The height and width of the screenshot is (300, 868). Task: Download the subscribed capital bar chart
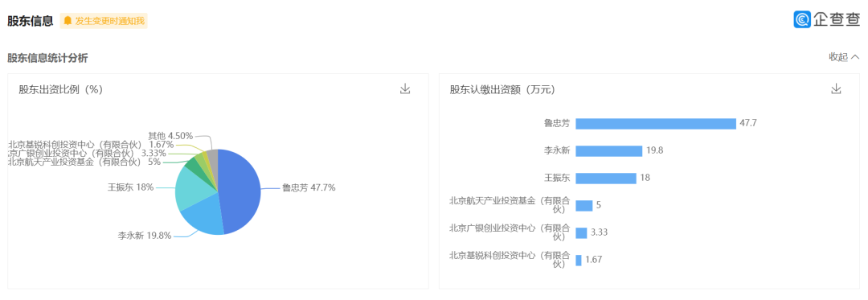836,89
